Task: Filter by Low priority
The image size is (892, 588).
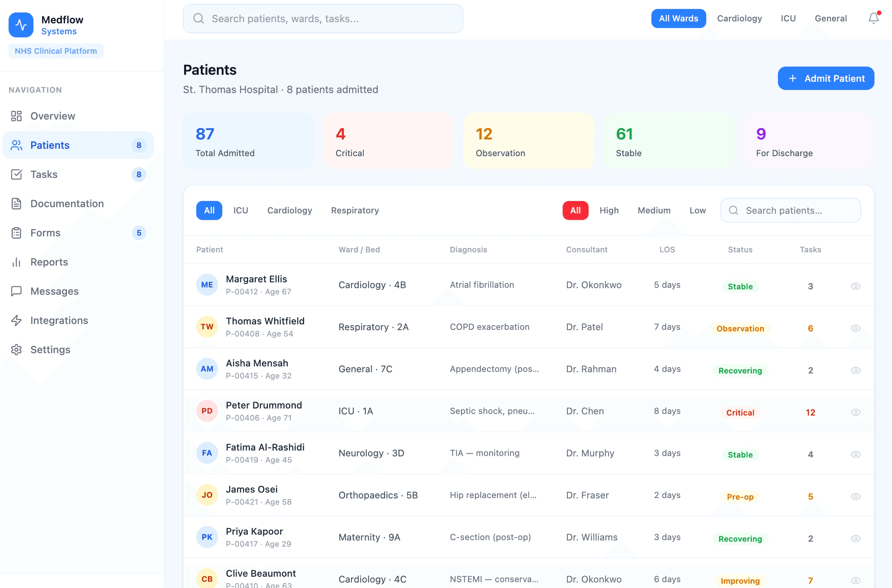Action: pyautogui.click(x=697, y=210)
